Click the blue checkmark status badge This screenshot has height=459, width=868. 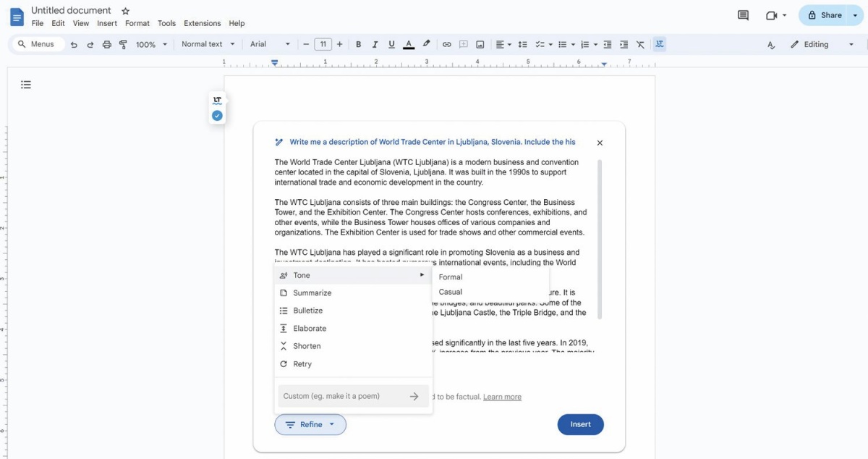pos(217,116)
